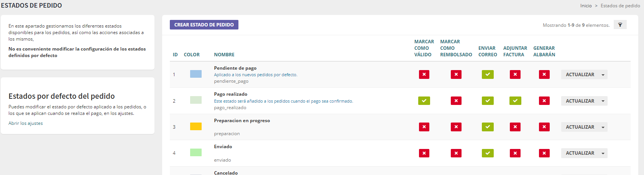Click generate albarán cross for Pendiente de pago

pos(544,75)
